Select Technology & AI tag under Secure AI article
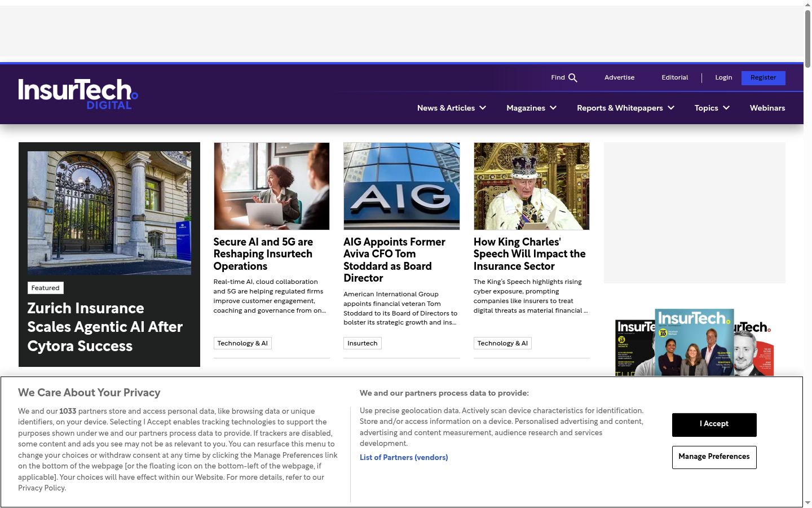This screenshot has height=508, width=812. pyautogui.click(x=242, y=343)
